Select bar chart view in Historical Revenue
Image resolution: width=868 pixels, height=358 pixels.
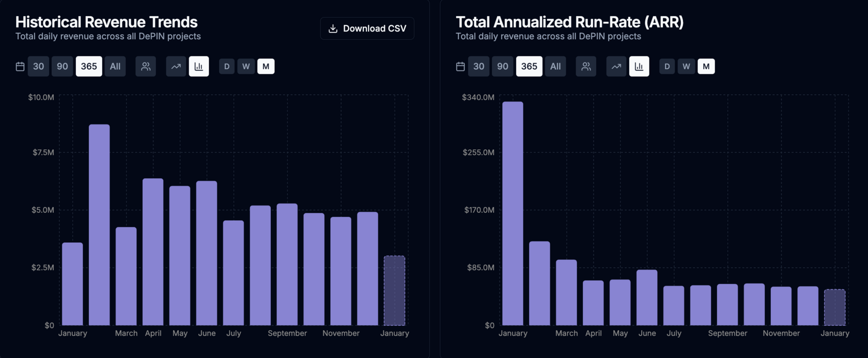click(199, 67)
